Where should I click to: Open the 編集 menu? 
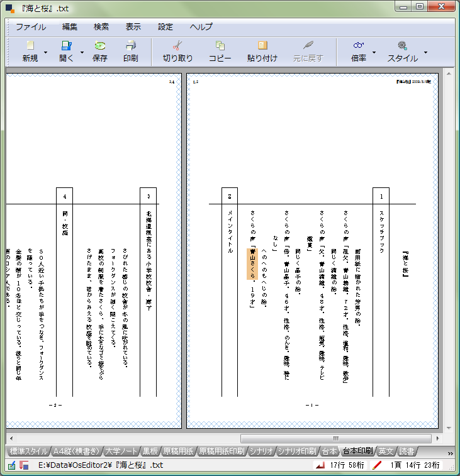(70, 27)
